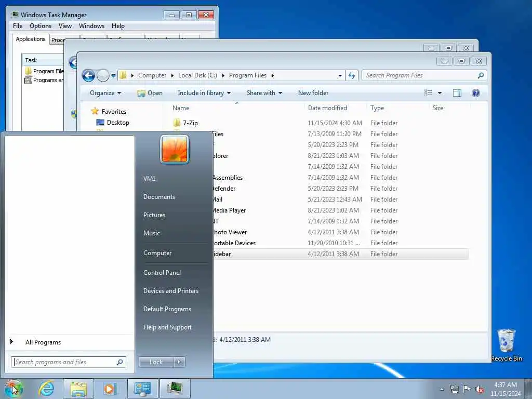Screen dimensions: 532x399
Task: Open the Include in library dropdown
Action: click(x=204, y=93)
